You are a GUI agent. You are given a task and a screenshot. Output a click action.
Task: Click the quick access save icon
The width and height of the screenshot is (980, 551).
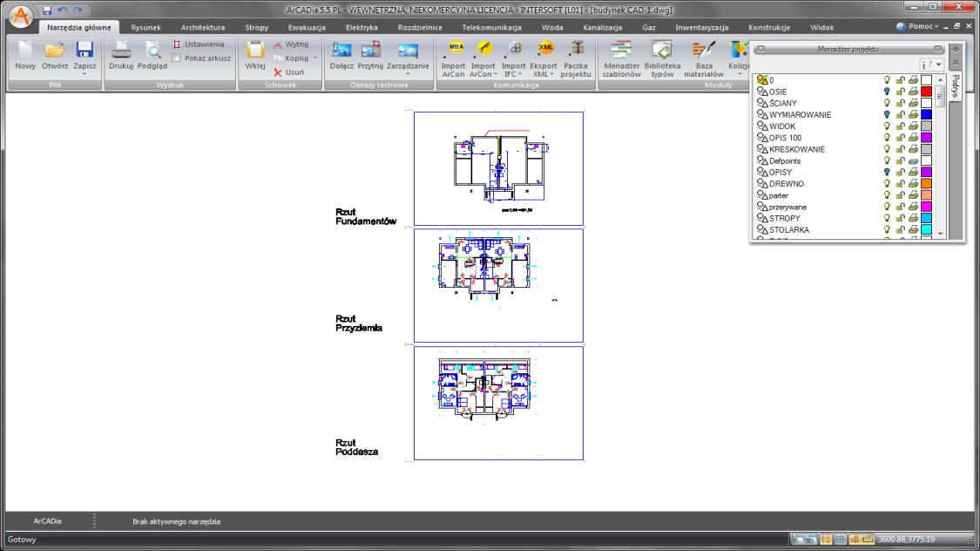47,10
